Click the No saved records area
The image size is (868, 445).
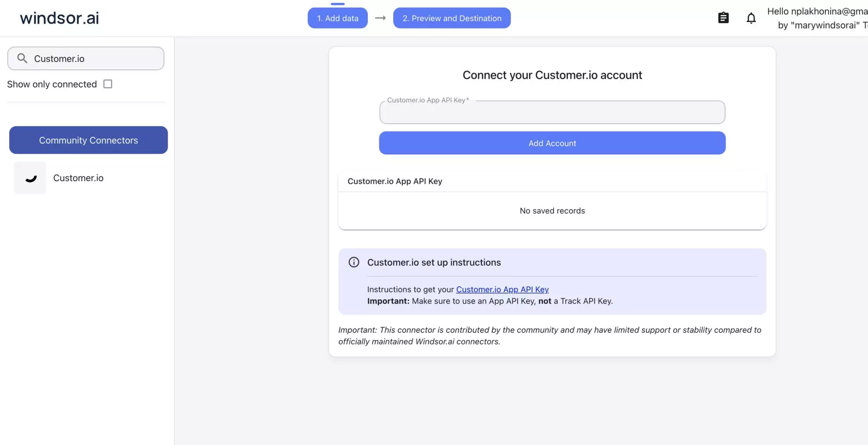(552, 211)
